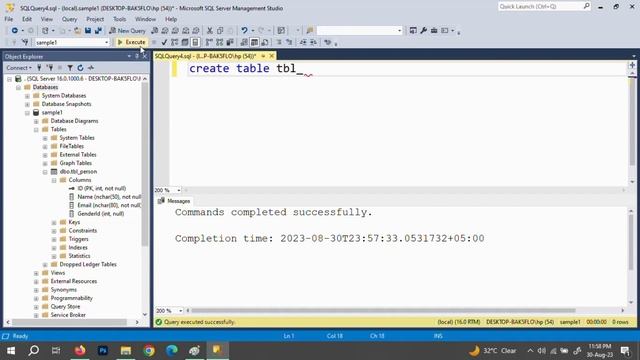Open the Connect dropdown in Object Explorer
The image size is (640, 360).
pos(19,68)
